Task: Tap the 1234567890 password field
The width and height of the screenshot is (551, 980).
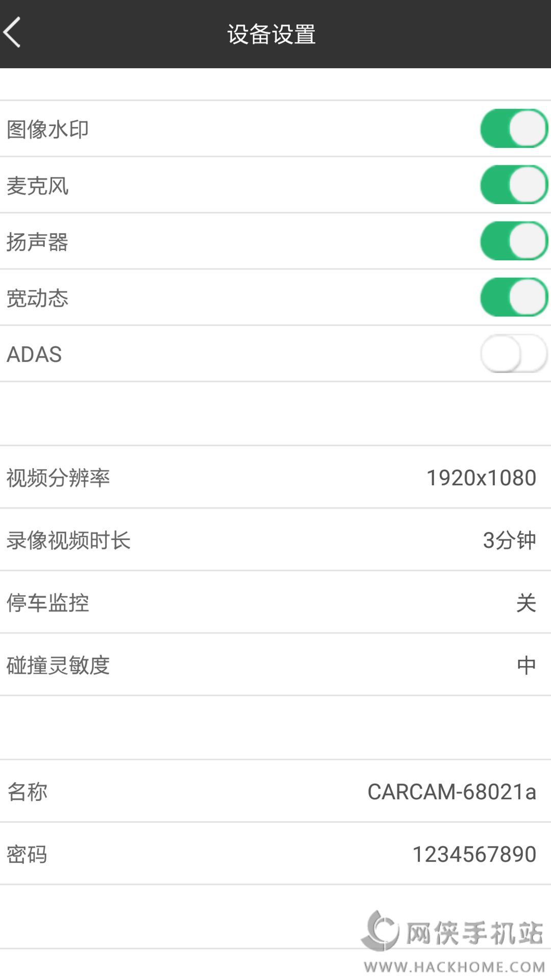Action: pos(474,854)
